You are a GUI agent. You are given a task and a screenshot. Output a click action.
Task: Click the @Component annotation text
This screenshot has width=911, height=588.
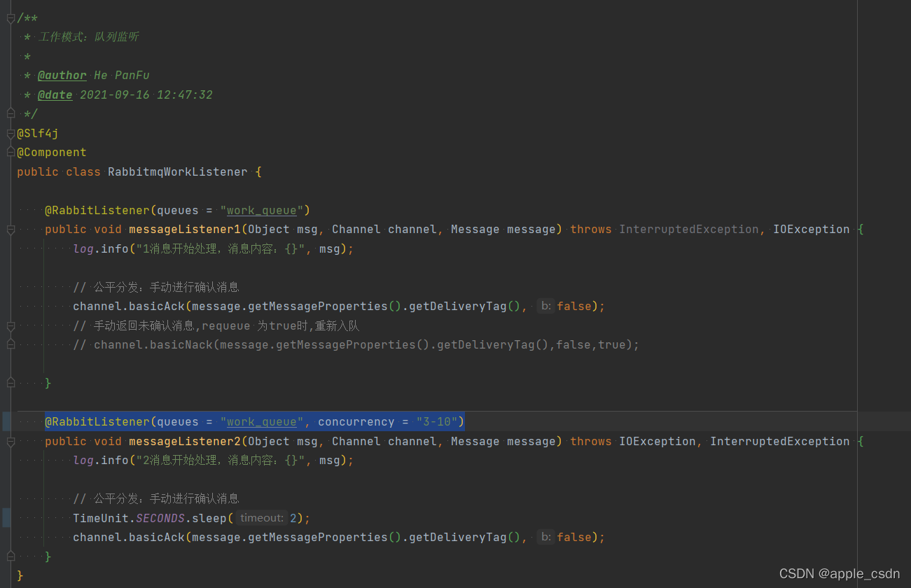(x=52, y=152)
